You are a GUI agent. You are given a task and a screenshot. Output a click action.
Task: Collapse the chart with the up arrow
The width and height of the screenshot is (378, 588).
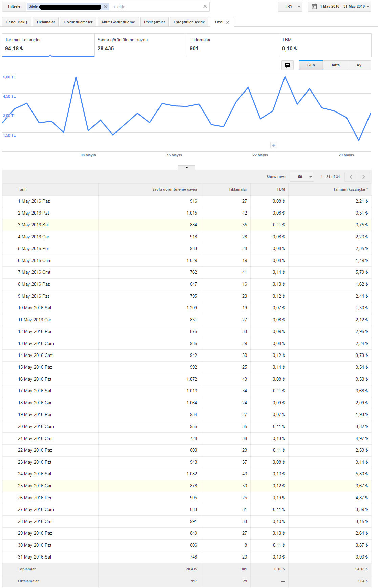(x=187, y=167)
